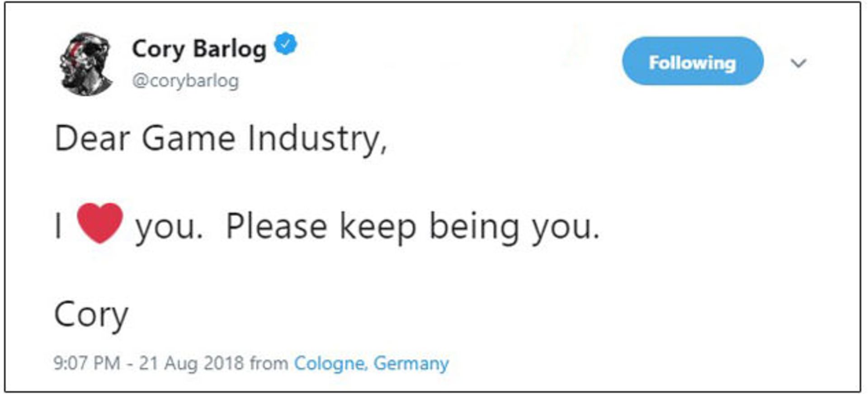868x394 pixels.
Task: Click the letter "I" before the heart
Action: [x=58, y=226]
